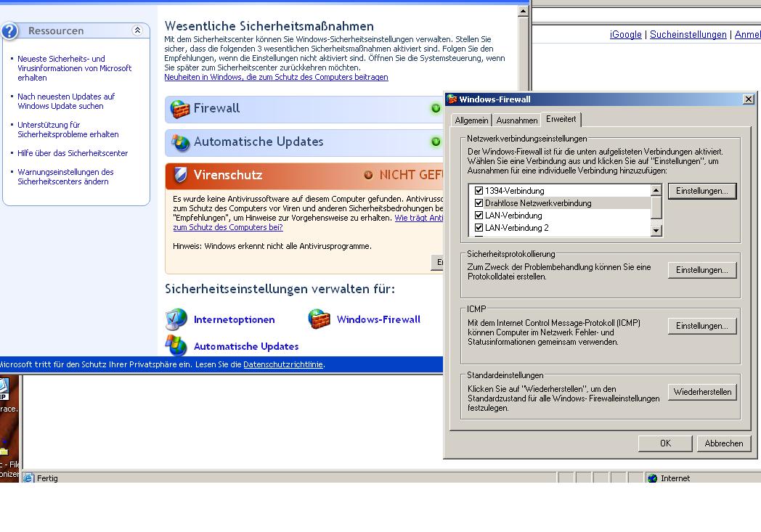Uncheck the 1394-Verbindung checkbox

click(x=479, y=191)
